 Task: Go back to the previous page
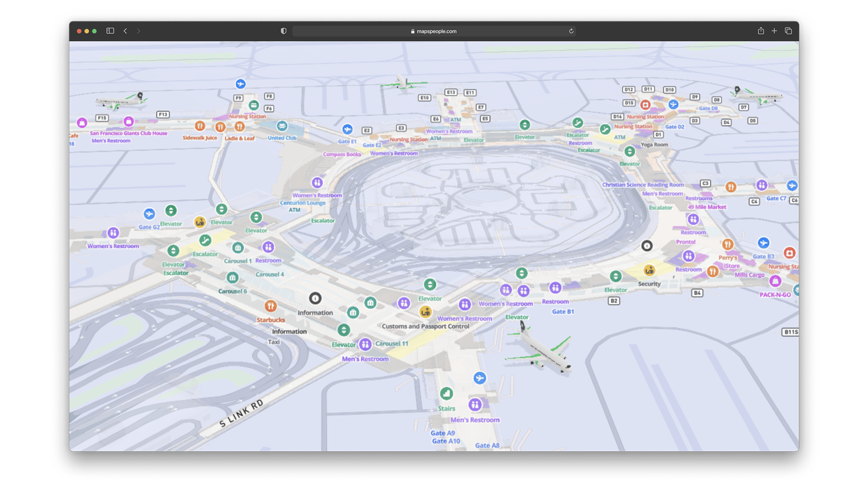point(125,31)
